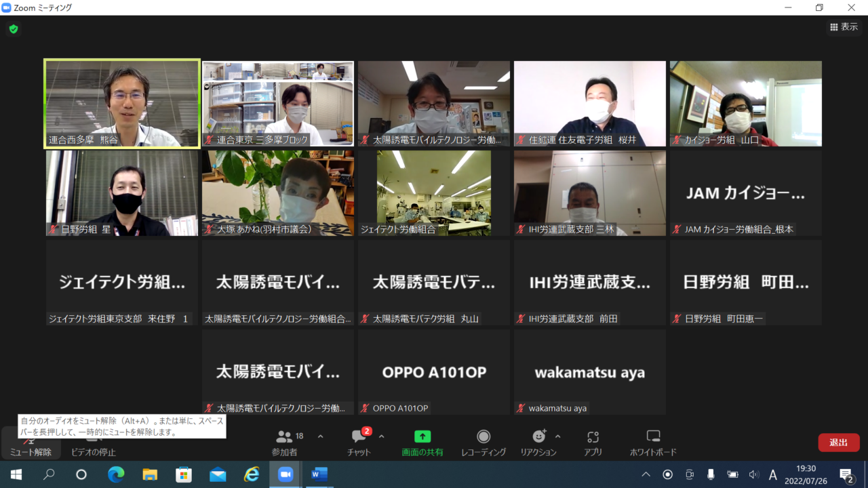Show hidden system tray icons

tap(646, 474)
